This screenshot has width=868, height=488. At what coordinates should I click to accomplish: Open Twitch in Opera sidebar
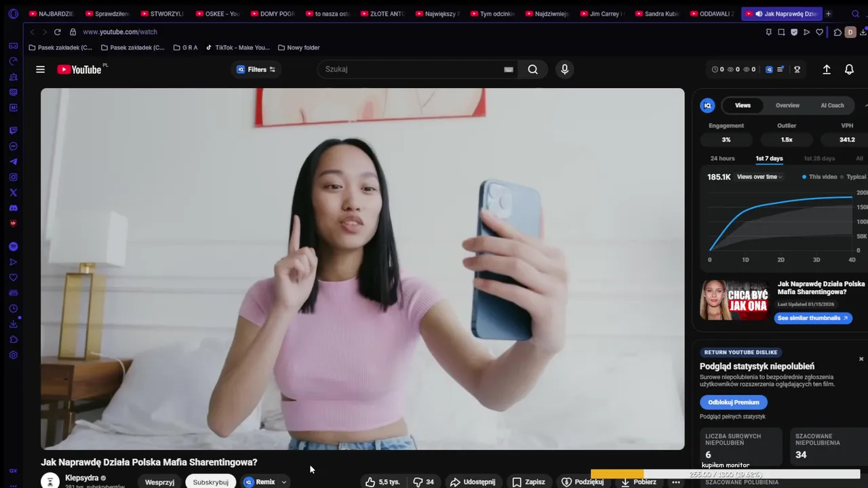[13, 130]
